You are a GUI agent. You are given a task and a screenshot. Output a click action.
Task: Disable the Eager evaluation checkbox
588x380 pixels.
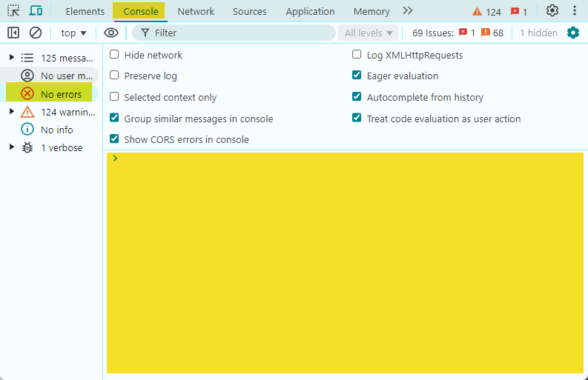(357, 76)
